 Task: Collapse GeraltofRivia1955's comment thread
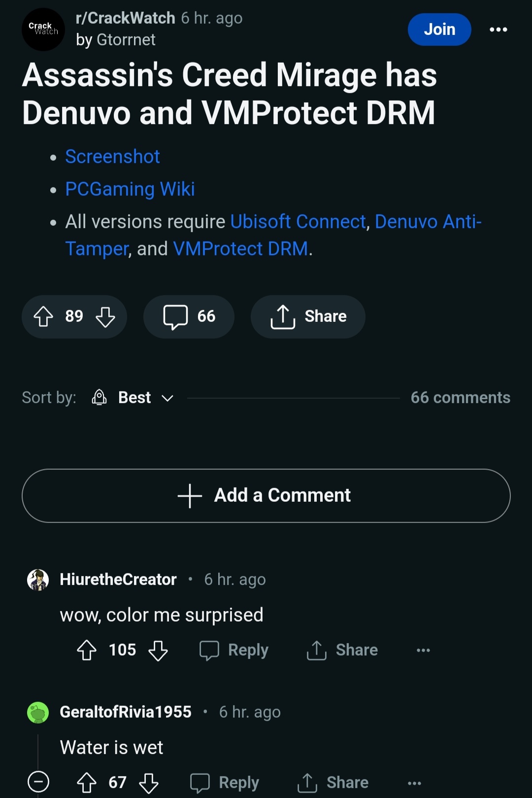38,782
